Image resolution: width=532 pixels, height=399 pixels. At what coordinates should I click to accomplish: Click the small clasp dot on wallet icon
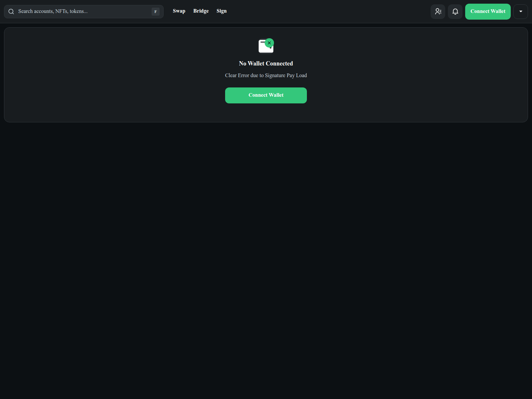271,48
